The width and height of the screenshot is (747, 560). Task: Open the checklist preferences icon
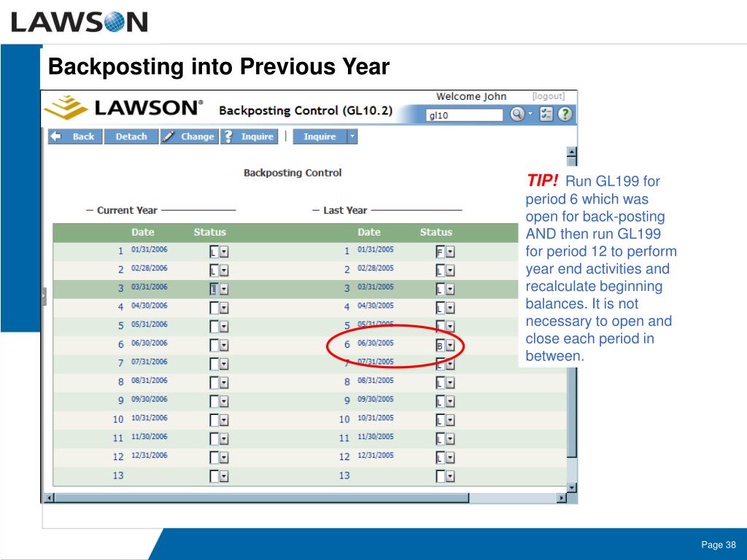[x=546, y=114]
